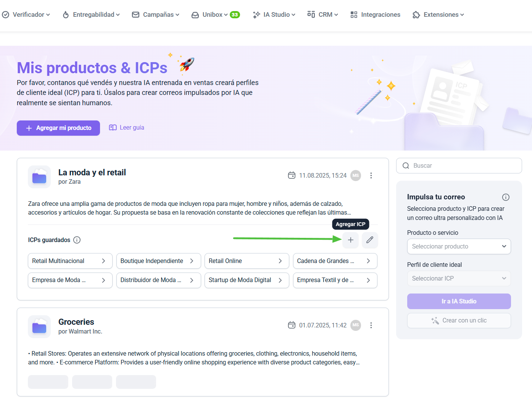Open three-dot menu for Groceries
Image resolution: width=532 pixels, height=401 pixels.
click(371, 325)
